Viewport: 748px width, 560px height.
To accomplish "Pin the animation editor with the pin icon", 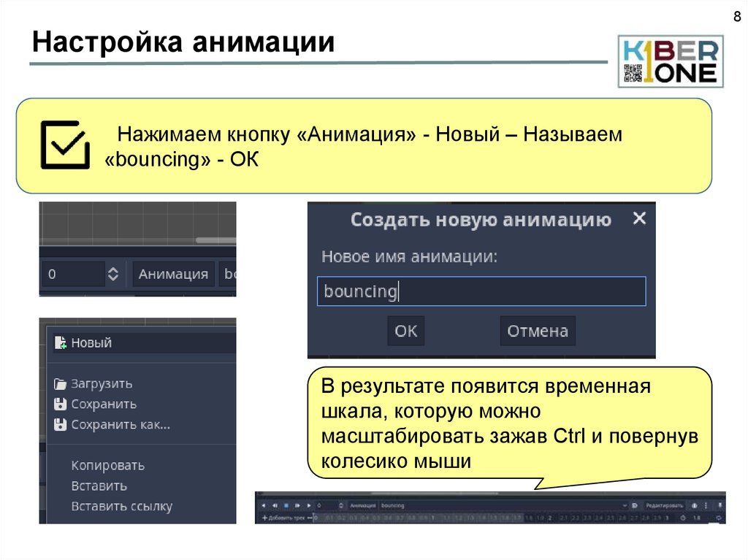I will (x=720, y=506).
